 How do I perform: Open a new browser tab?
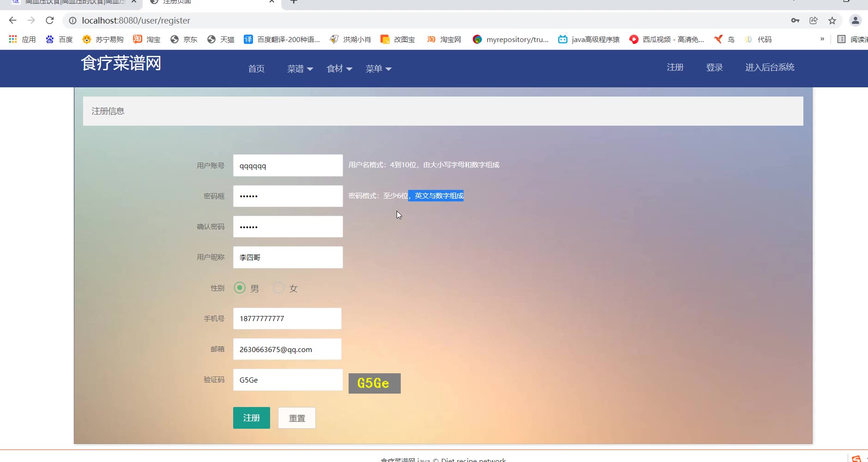click(x=294, y=2)
